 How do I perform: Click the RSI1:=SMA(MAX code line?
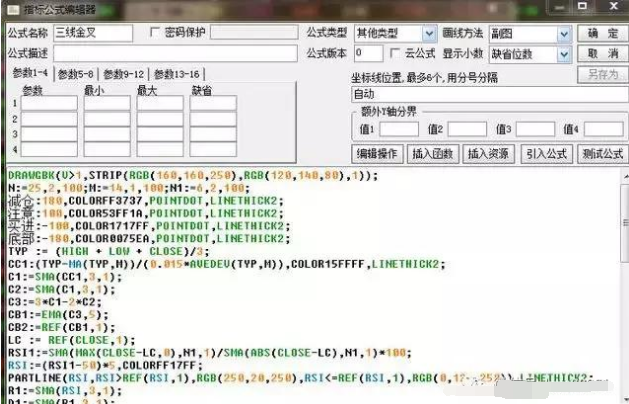pyautogui.click(x=210, y=353)
